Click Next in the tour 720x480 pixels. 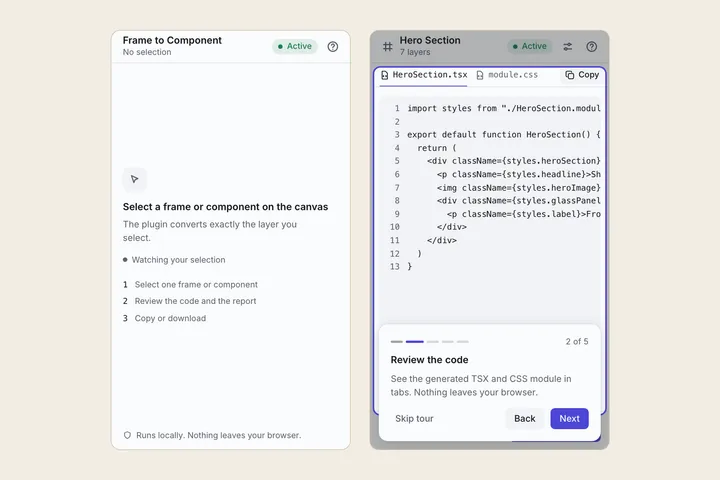click(x=569, y=418)
